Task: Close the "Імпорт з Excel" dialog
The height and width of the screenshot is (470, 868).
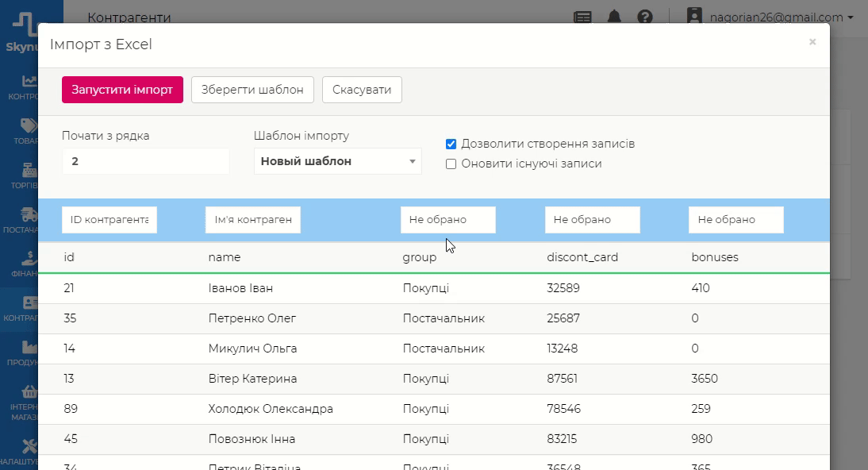Action: tap(812, 42)
